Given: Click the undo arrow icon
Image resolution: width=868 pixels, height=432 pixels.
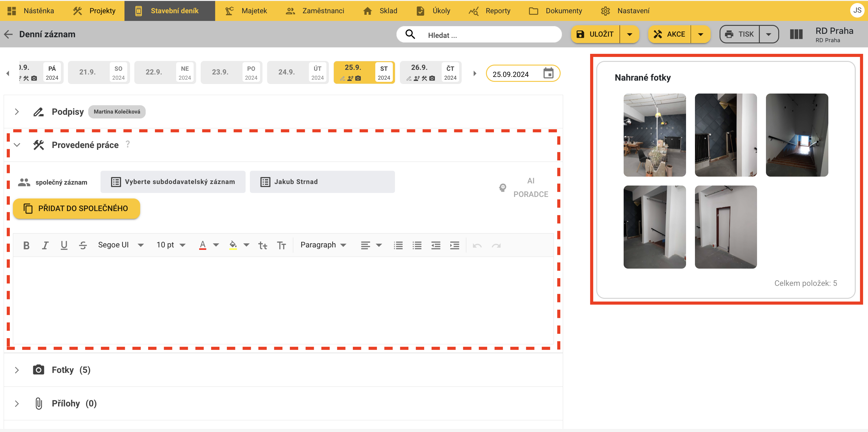Looking at the screenshot, I should click(x=477, y=245).
